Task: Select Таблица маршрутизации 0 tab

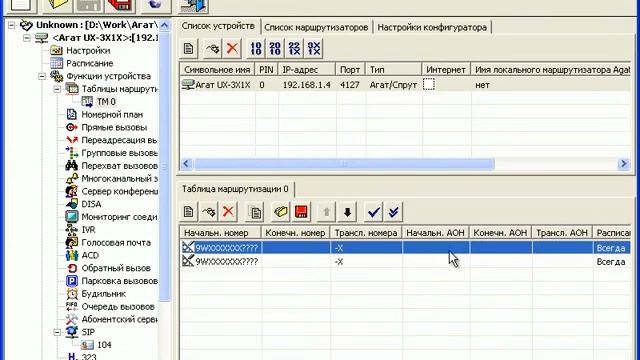Action: tap(235, 189)
